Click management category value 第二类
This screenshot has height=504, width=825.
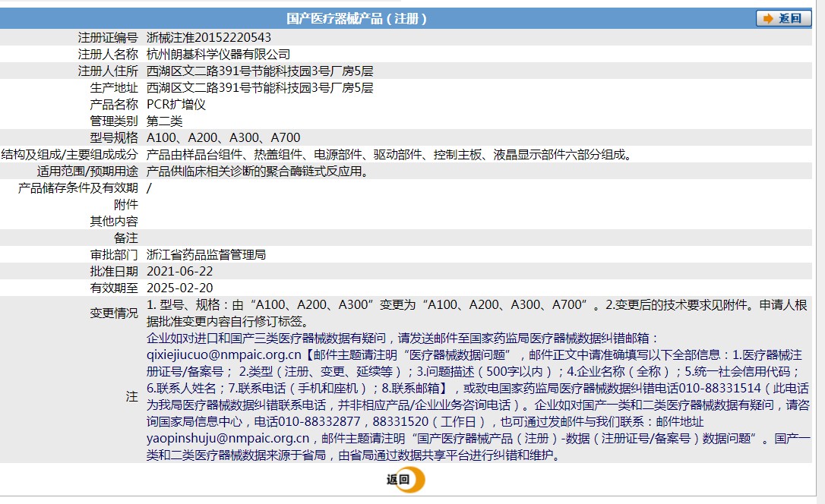(164, 121)
